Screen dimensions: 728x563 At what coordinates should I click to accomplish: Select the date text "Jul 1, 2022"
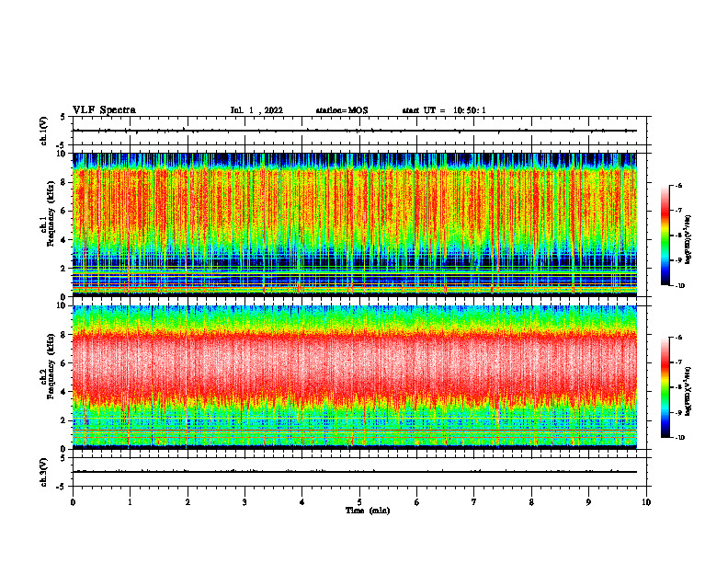(256, 110)
